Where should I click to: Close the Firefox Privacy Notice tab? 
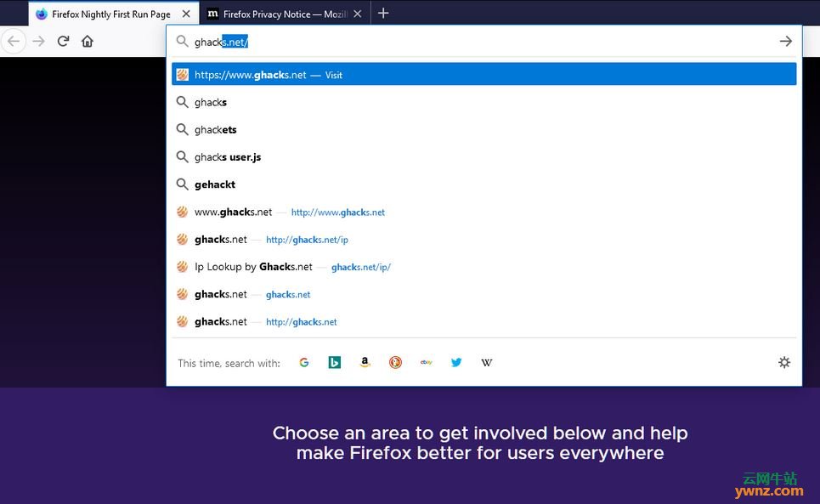pyautogui.click(x=357, y=14)
